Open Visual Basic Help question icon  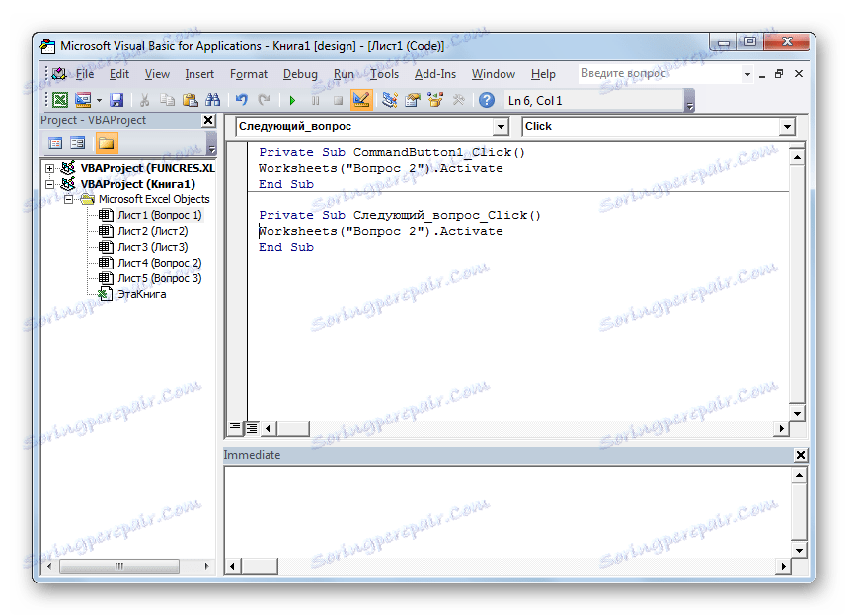click(x=487, y=100)
